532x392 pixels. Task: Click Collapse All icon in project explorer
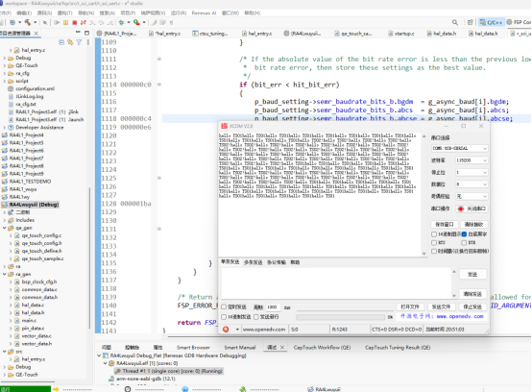click(x=61, y=42)
